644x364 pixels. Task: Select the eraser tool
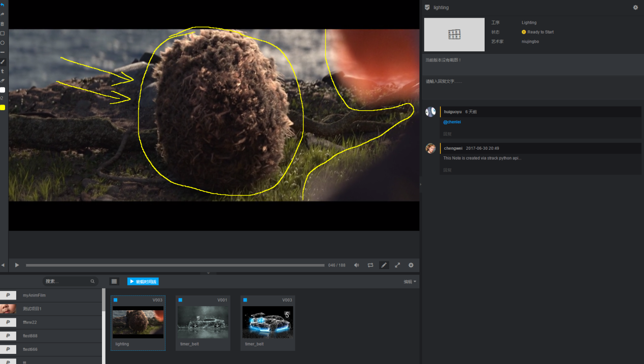tap(2, 80)
